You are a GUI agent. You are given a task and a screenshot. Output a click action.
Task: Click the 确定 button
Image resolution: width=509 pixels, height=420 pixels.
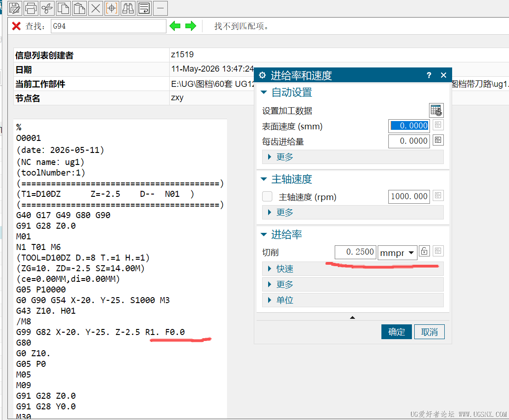[x=397, y=332]
